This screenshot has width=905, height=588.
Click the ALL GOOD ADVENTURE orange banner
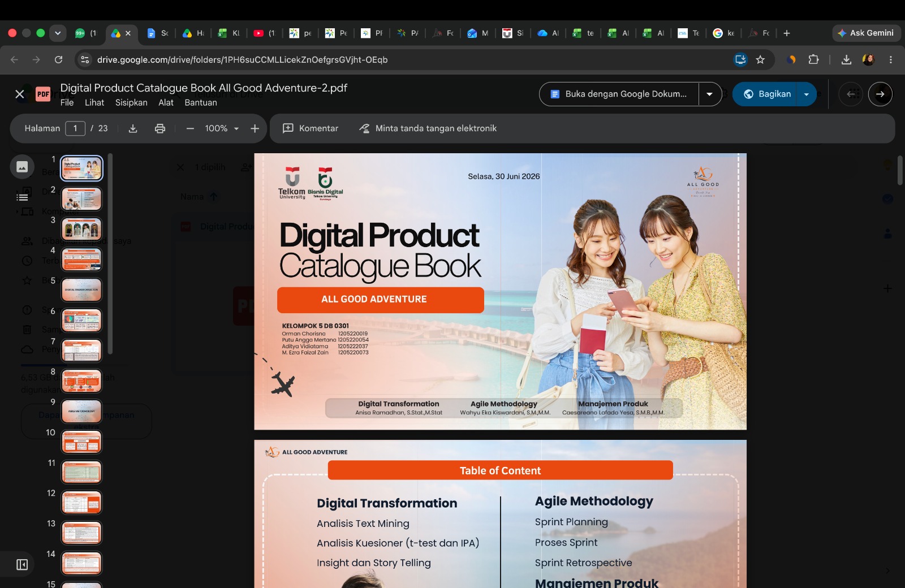click(x=380, y=300)
